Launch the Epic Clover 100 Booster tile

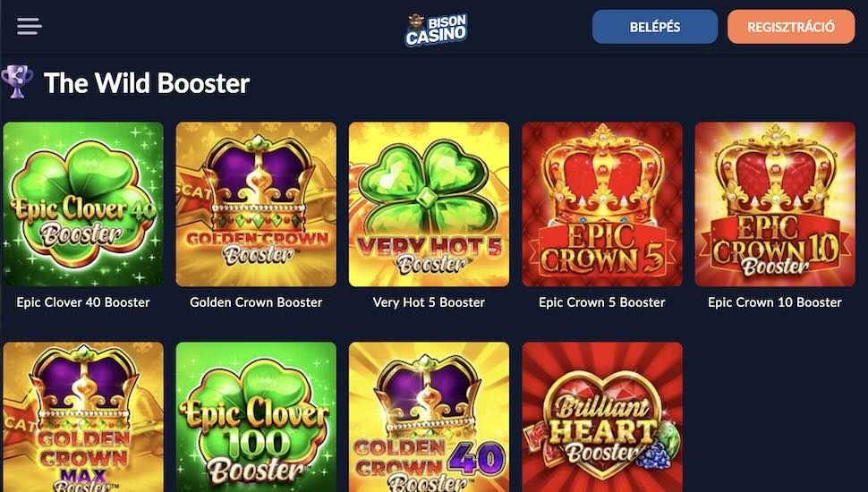(x=256, y=417)
